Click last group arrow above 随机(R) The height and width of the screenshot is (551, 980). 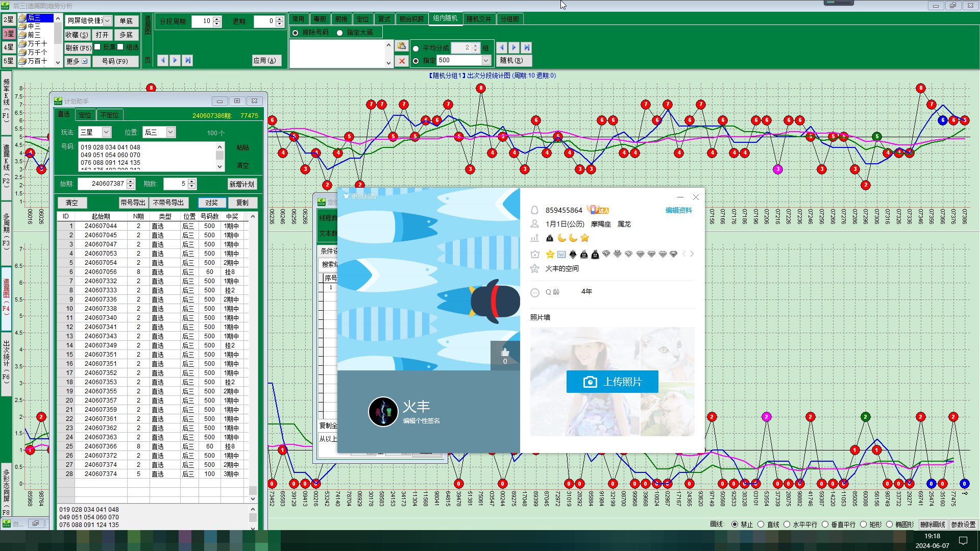click(526, 47)
